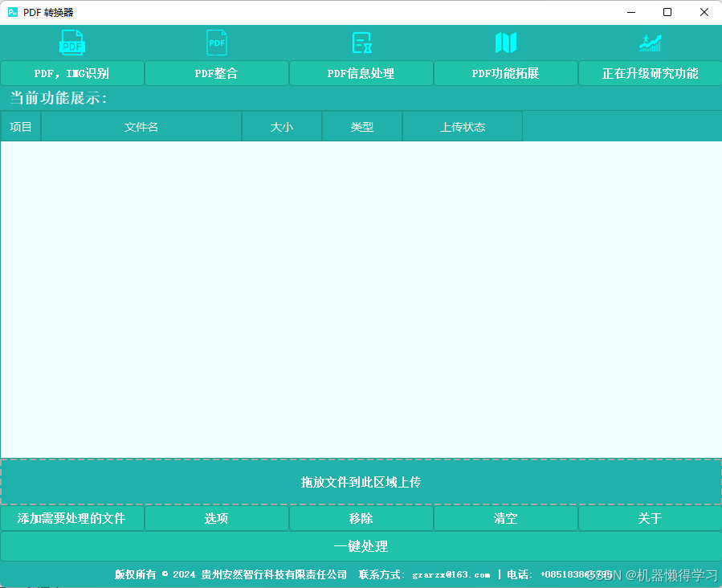Click the 文件名 column header
Image resolution: width=722 pixels, height=588 pixels.
click(x=141, y=127)
